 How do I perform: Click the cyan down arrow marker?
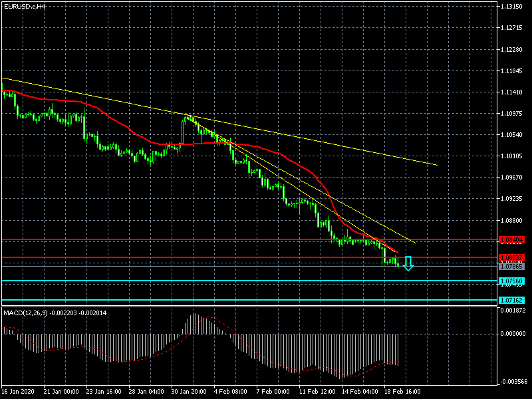408,263
